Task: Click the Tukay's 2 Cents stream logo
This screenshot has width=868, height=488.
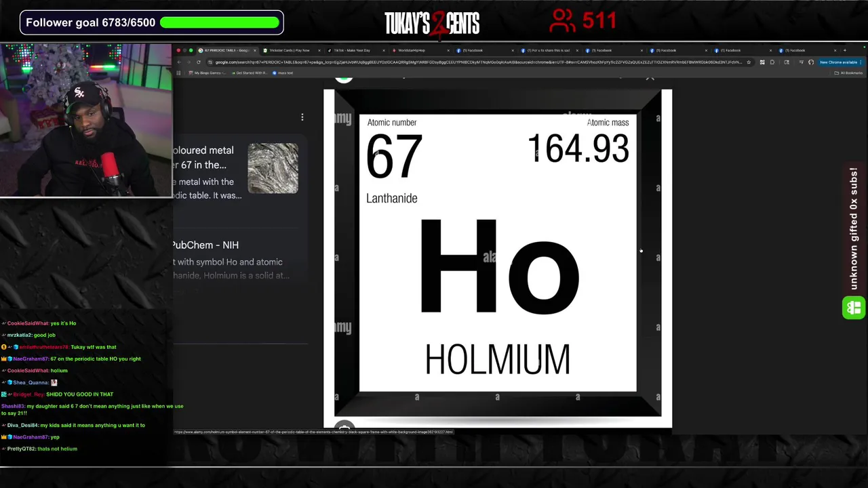Action: [432, 23]
